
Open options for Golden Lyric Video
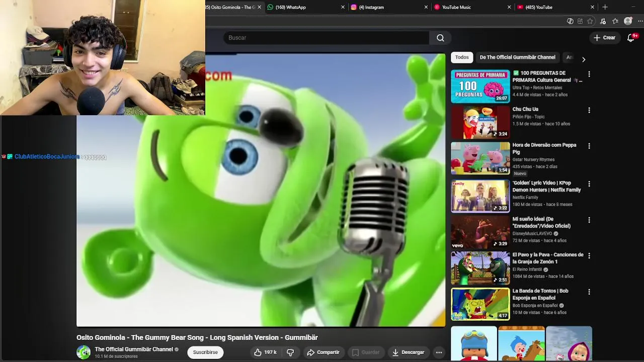tap(589, 184)
